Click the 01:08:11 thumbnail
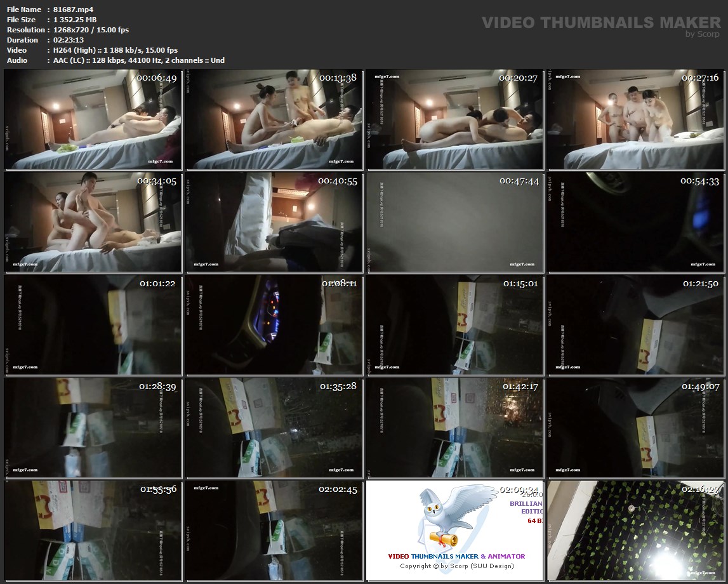Image resolution: width=728 pixels, height=584 pixels. tap(274, 325)
